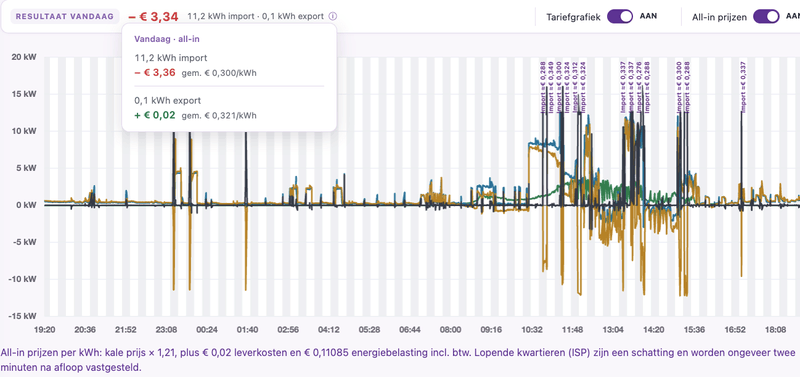Click the 04:12 time axis label
800x377 pixels.
329,330
